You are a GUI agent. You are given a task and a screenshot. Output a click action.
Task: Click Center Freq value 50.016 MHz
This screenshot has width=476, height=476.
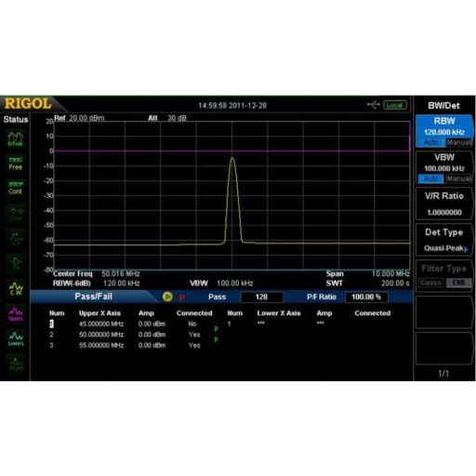[121, 274]
